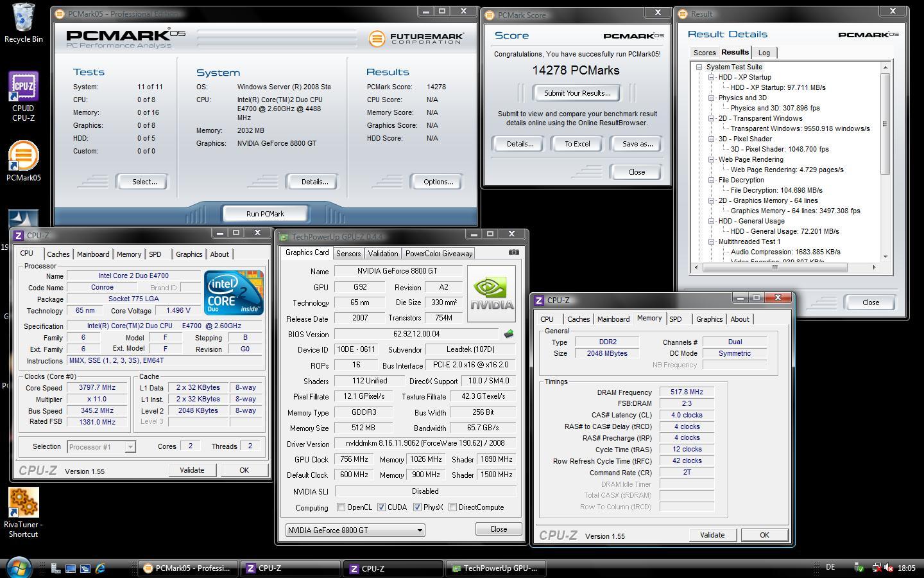Viewport: 924px width, 578px height.
Task: Switch to PCMark05 taskbar button
Action: pyautogui.click(x=188, y=568)
